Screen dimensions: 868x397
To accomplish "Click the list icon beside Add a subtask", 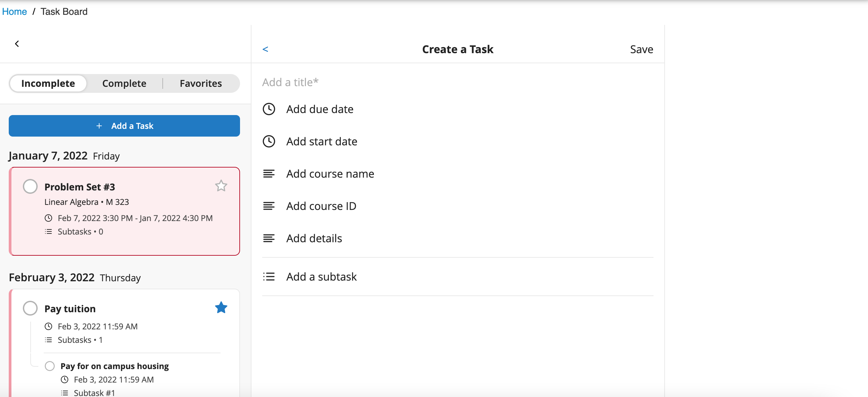I will [x=269, y=277].
